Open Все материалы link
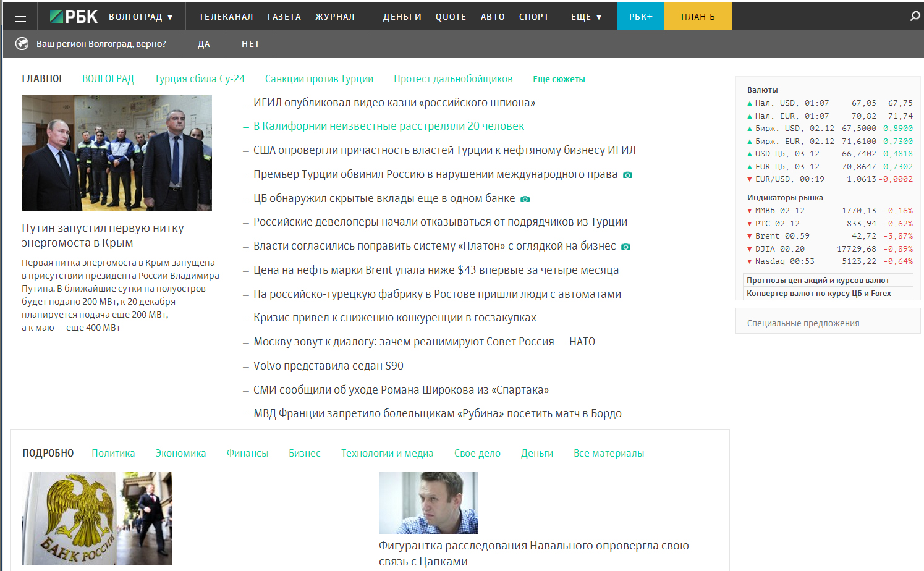Screen dimensions: 924x571 pos(609,454)
